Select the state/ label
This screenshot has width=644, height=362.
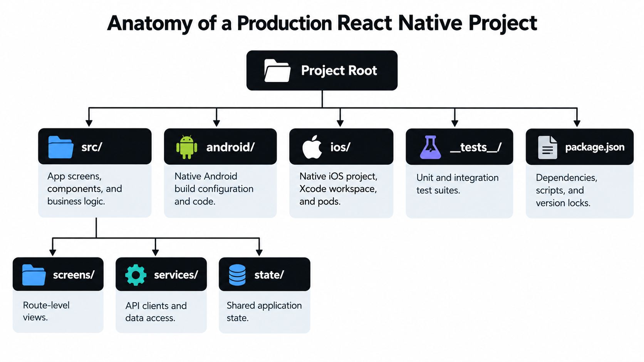tap(269, 275)
